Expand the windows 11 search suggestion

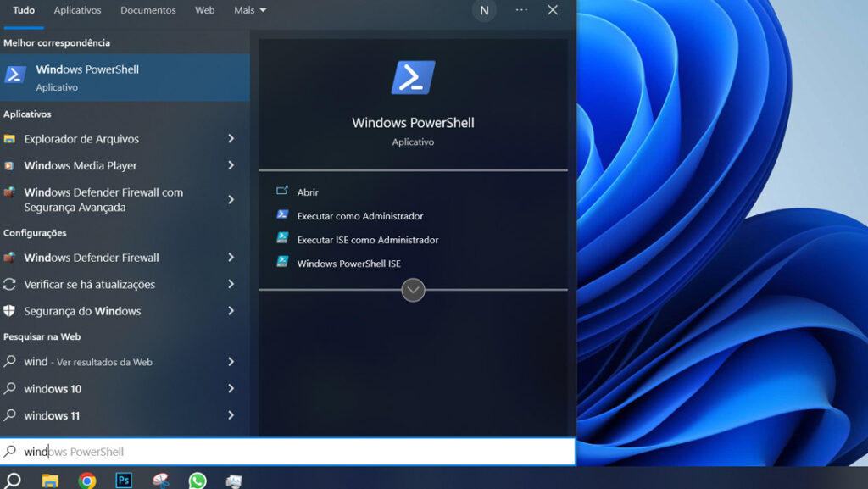click(x=231, y=415)
